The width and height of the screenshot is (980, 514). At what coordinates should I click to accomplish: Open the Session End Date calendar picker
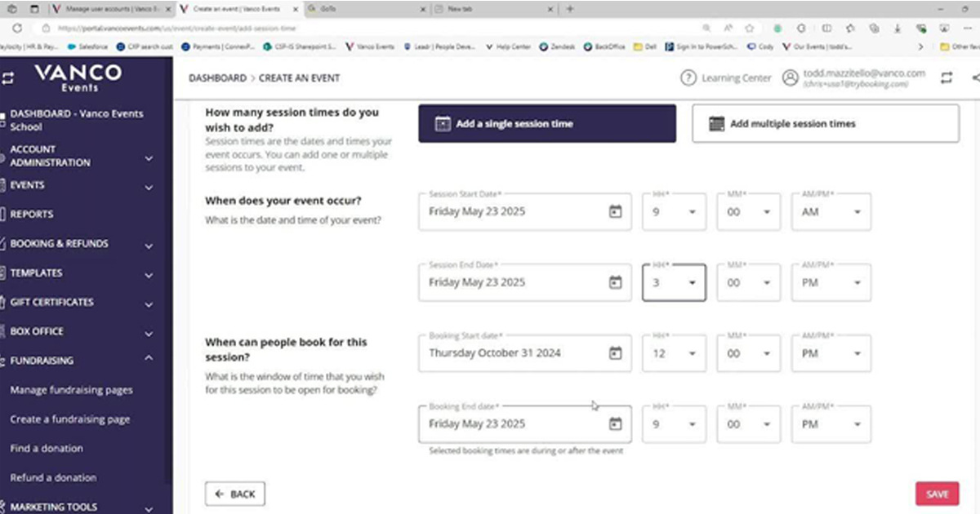pos(615,283)
